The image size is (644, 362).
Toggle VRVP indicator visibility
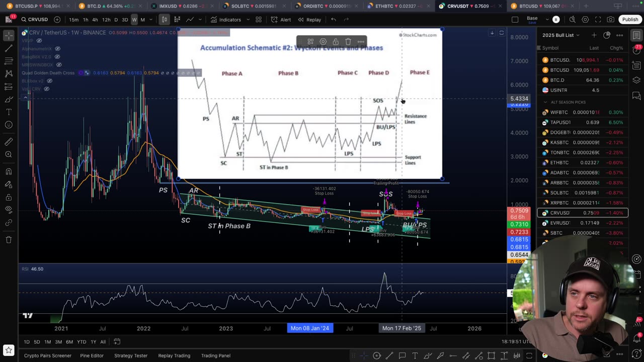pos(39,41)
